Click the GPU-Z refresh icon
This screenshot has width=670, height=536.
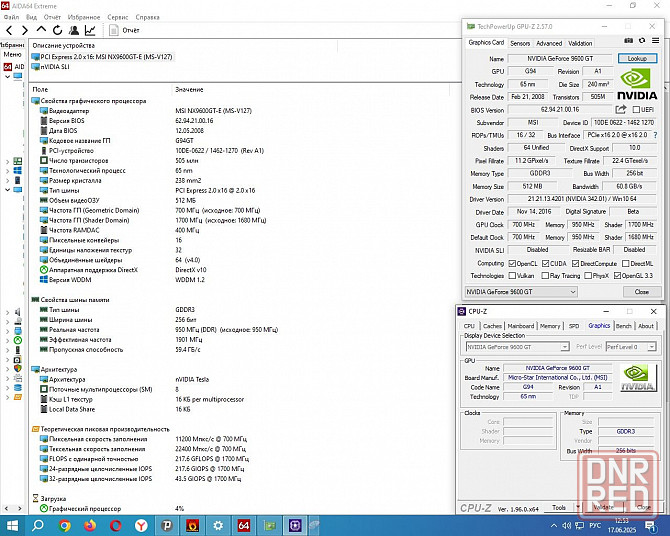point(642,41)
